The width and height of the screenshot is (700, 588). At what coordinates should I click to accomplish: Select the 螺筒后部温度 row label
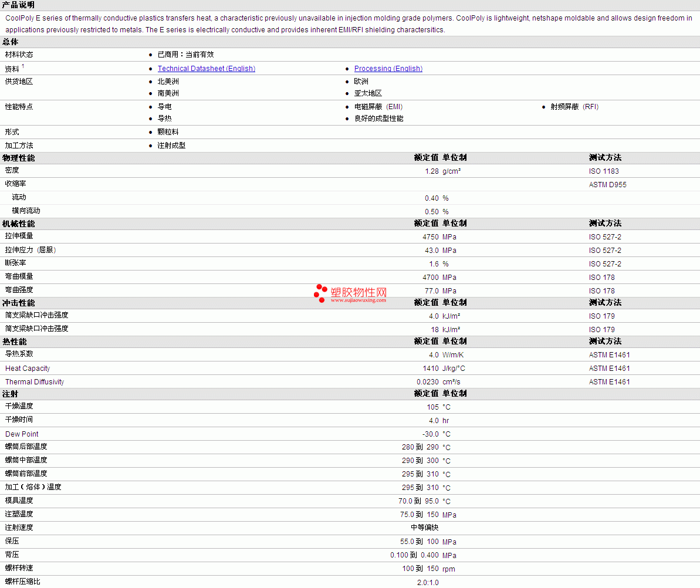pos(26,447)
